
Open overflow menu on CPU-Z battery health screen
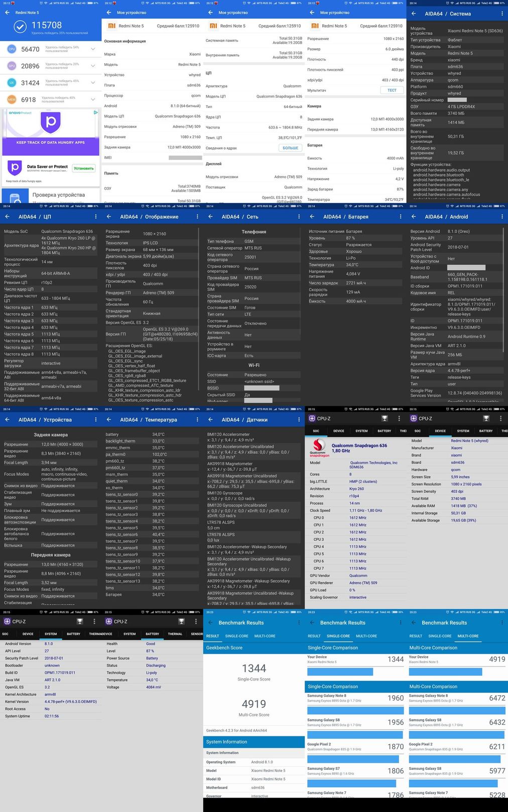(x=196, y=621)
